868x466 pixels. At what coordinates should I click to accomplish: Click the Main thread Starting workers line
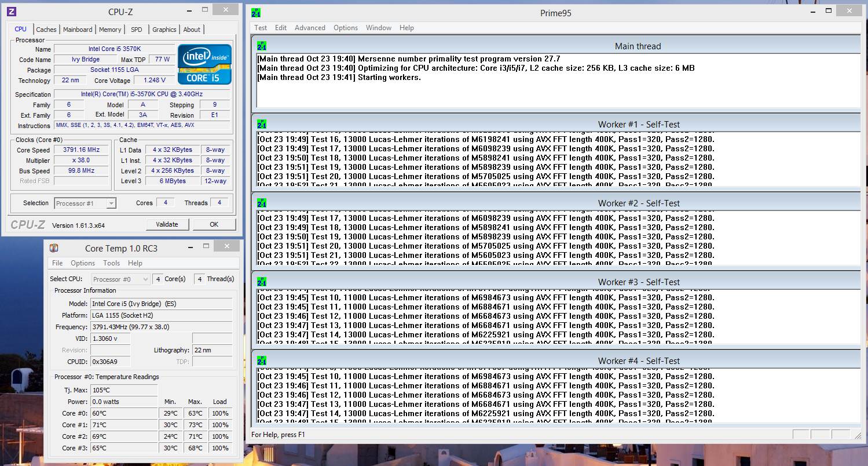pos(339,77)
